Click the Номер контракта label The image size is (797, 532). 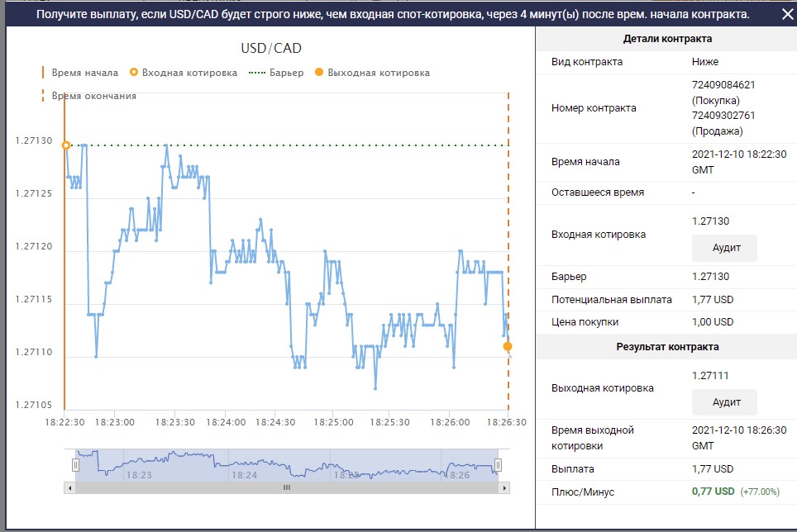click(594, 108)
